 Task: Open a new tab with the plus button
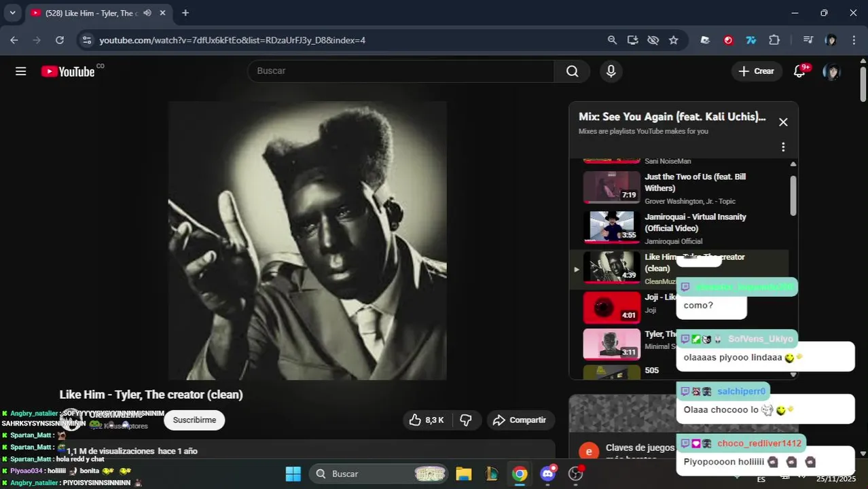click(x=185, y=13)
